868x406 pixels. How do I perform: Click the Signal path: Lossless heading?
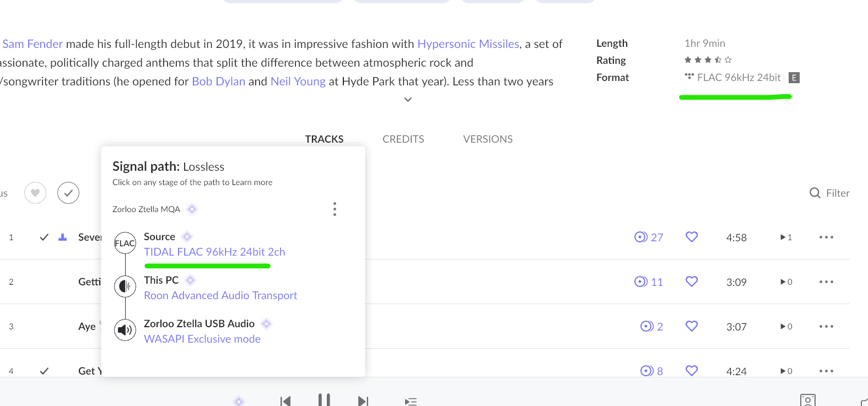pyautogui.click(x=168, y=166)
